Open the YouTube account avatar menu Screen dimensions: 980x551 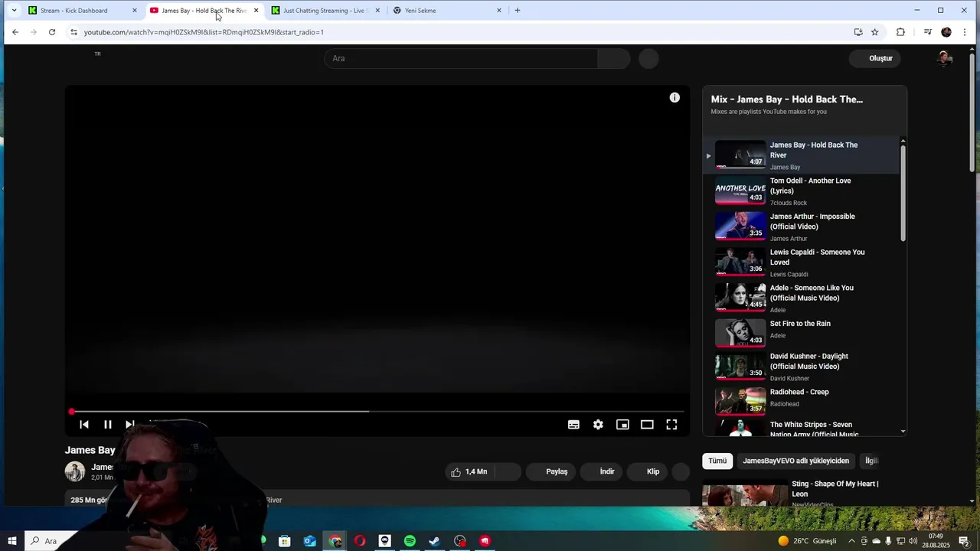pyautogui.click(x=944, y=58)
